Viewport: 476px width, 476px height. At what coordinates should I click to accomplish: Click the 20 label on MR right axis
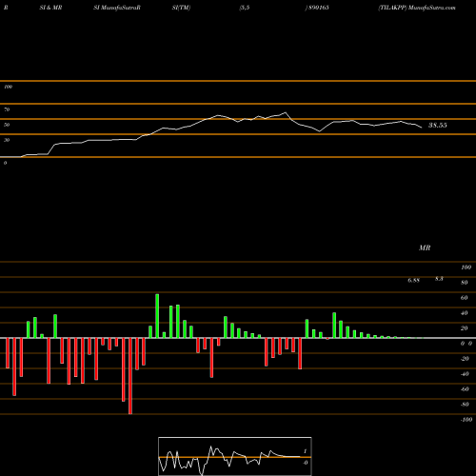coord(465,328)
